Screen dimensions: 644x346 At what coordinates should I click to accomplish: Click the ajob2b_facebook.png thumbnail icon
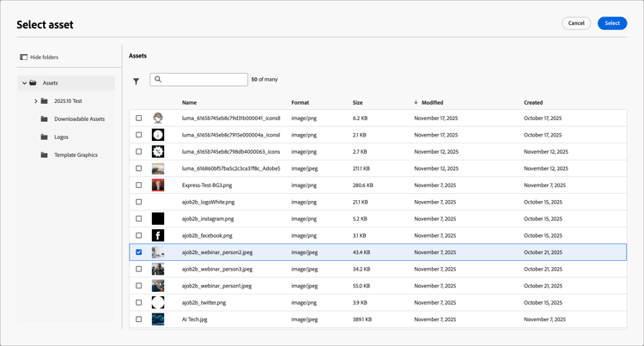point(158,235)
